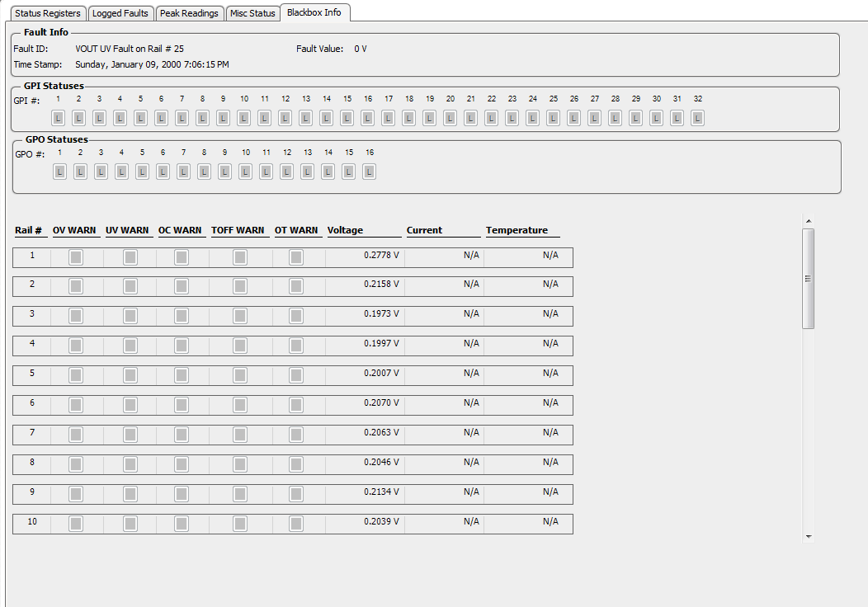Click the GPI #1 status indicator
Screen dimensions: 868x607
tap(58, 117)
